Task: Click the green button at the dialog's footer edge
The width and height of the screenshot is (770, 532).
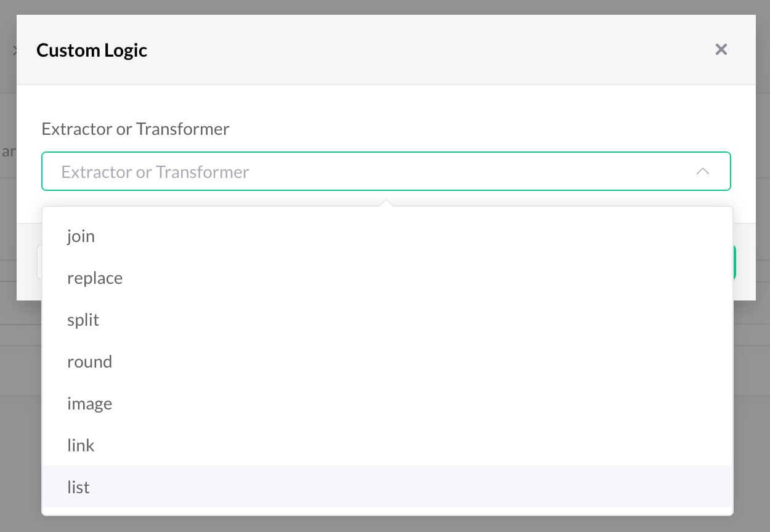Action: [734, 263]
